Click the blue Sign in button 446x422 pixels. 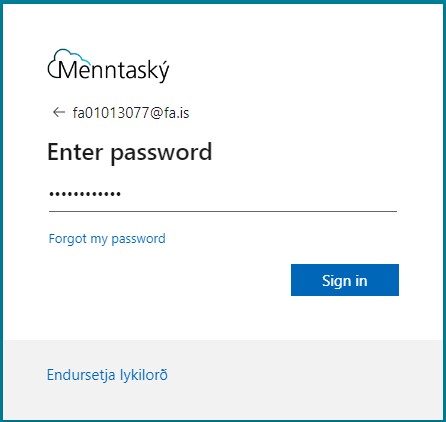point(345,280)
